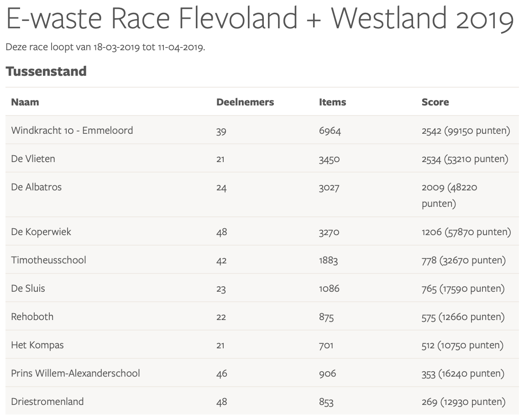Click the Naam column header
The height and width of the screenshot is (420, 524).
point(25,102)
